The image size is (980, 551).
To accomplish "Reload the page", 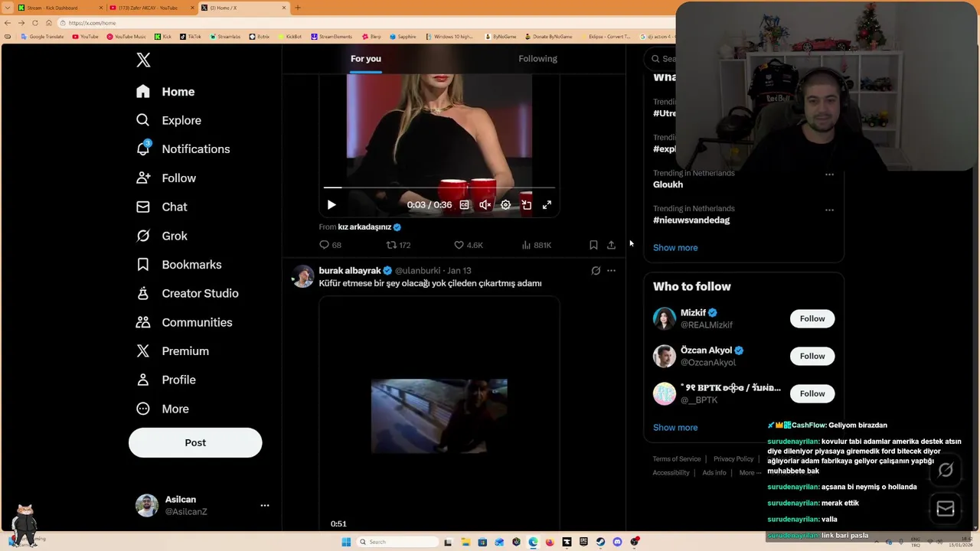I will pos(35,23).
